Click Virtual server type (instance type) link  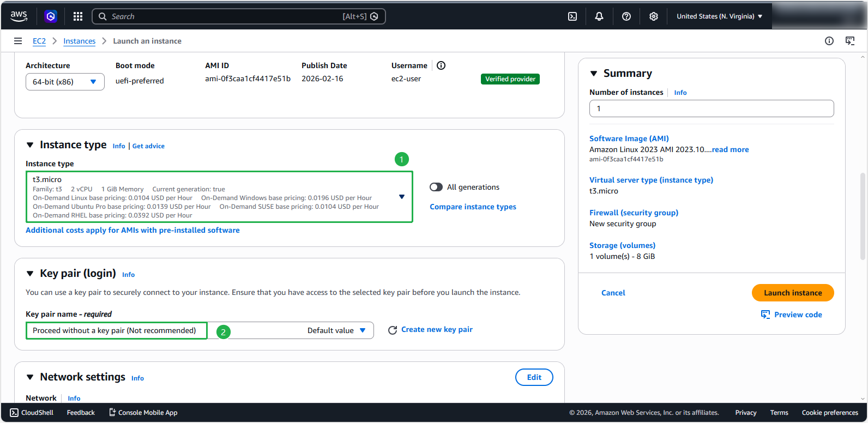651,180
